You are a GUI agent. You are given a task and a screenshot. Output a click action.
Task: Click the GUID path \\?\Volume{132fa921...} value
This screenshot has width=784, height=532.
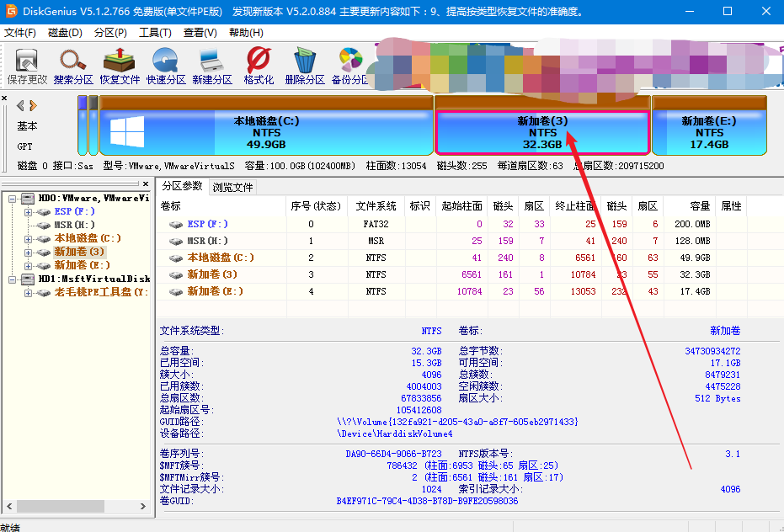click(x=457, y=422)
